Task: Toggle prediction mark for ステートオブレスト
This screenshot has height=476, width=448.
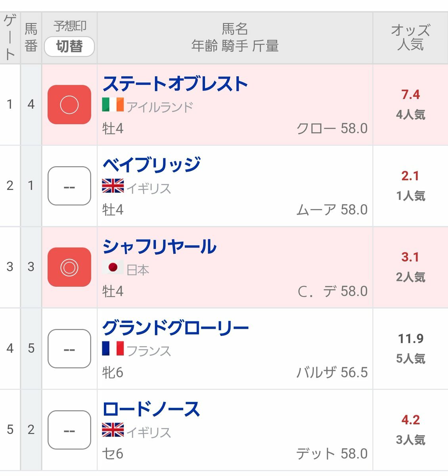Action: click(69, 105)
